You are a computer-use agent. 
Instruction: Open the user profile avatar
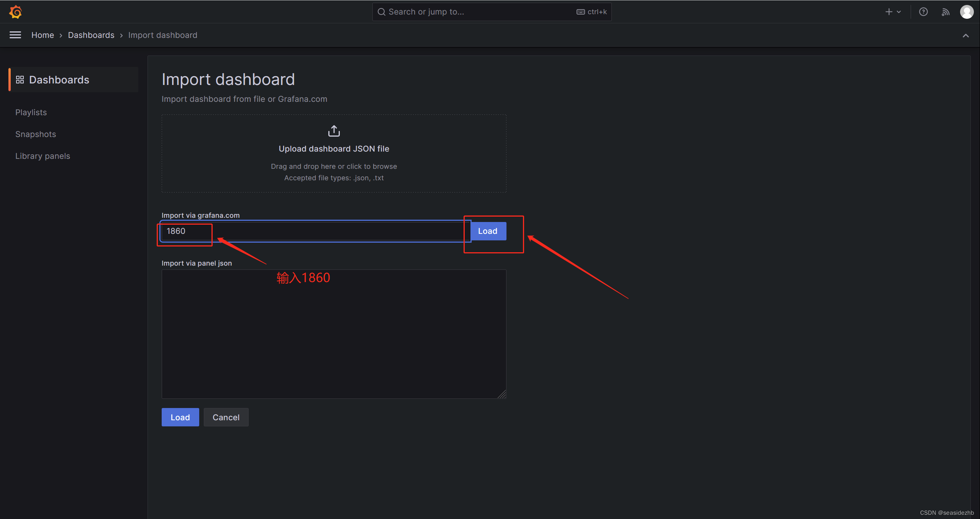tap(967, 12)
